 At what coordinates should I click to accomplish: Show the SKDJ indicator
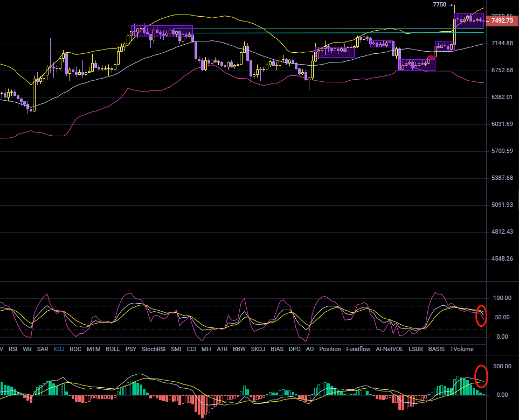pyautogui.click(x=257, y=349)
